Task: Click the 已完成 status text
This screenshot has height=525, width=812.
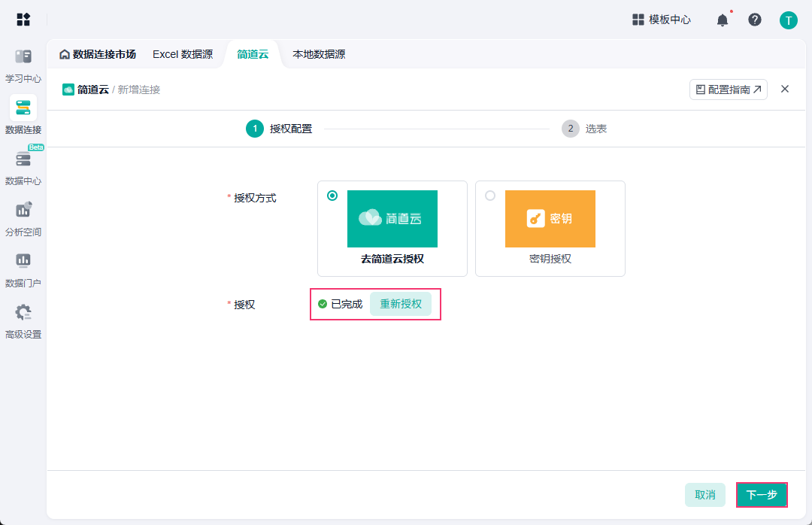Action: pyautogui.click(x=347, y=304)
